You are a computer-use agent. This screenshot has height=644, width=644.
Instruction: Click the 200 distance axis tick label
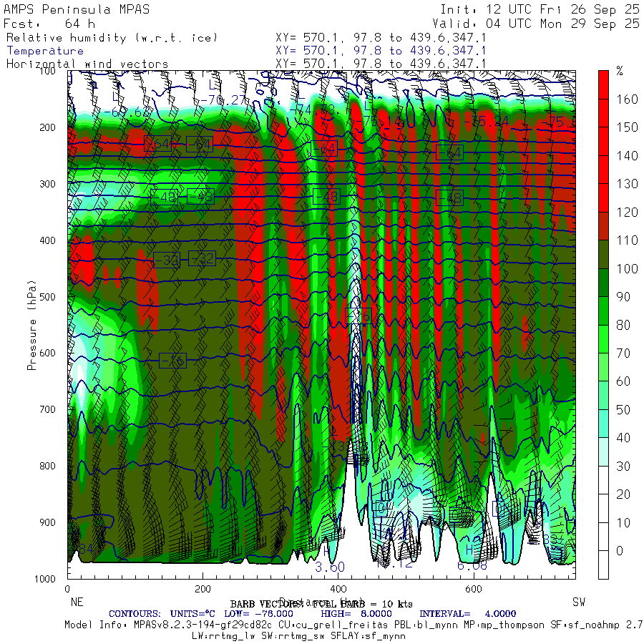[x=203, y=589]
